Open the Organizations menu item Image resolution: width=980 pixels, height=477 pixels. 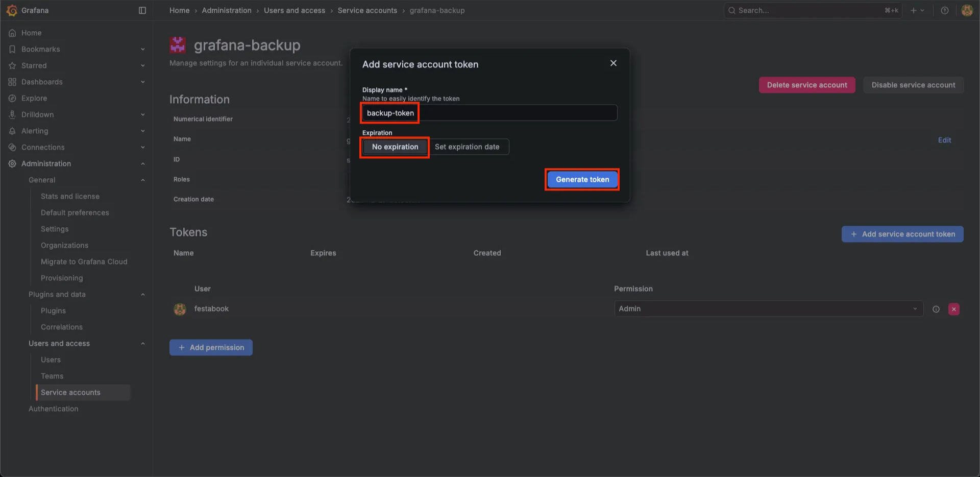(x=64, y=245)
